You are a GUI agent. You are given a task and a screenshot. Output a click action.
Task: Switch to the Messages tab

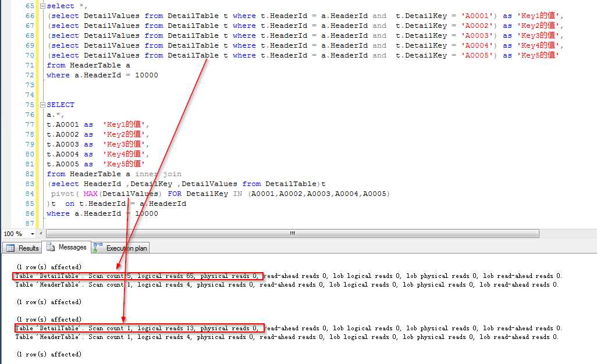click(x=66, y=247)
